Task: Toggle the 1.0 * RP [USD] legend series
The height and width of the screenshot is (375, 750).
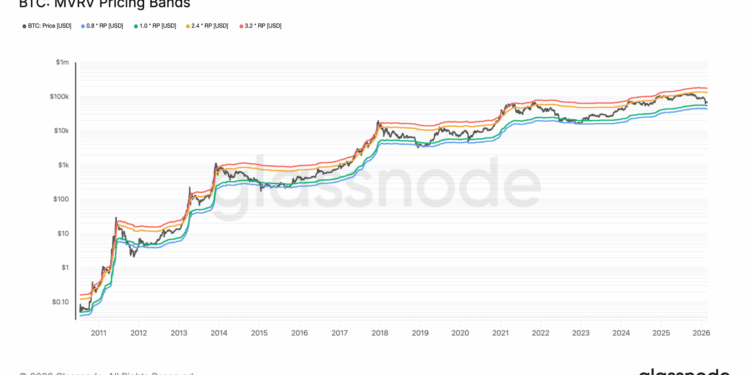Action: pos(154,26)
